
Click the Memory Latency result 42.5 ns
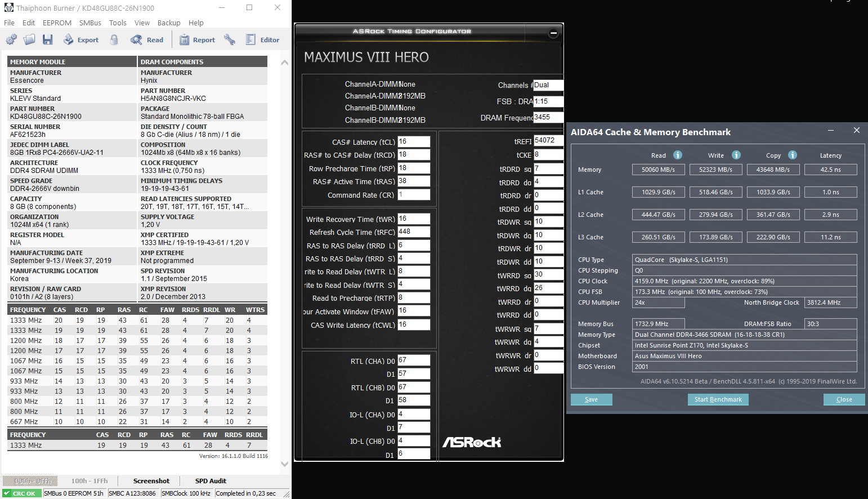(x=831, y=170)
